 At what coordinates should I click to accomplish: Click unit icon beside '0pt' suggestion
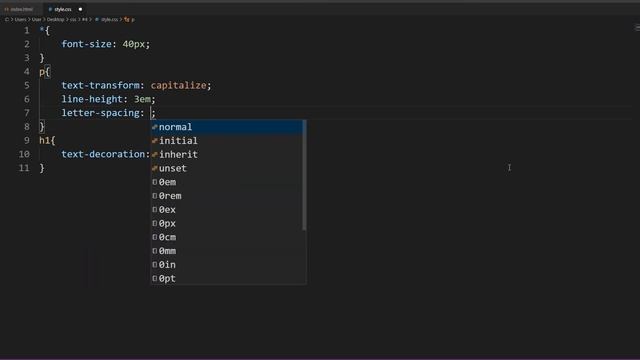155,279
